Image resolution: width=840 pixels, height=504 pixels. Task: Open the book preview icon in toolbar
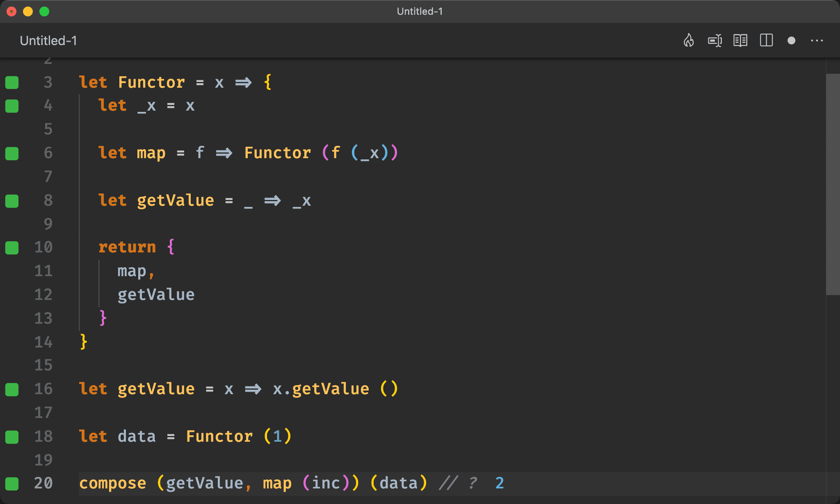[740, 41]
